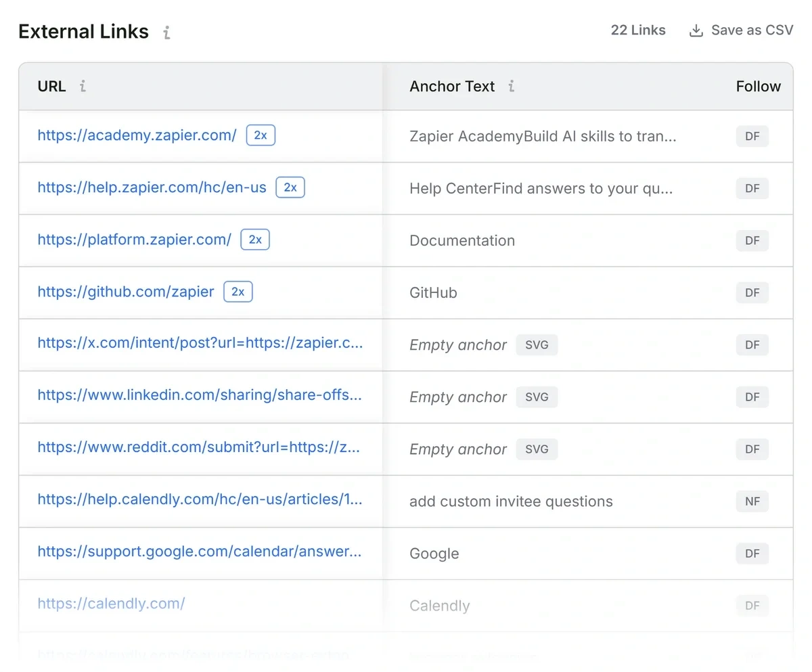Click the info icon next to Anchor Text header
This screenshot has width=812, height=672.
512,86
